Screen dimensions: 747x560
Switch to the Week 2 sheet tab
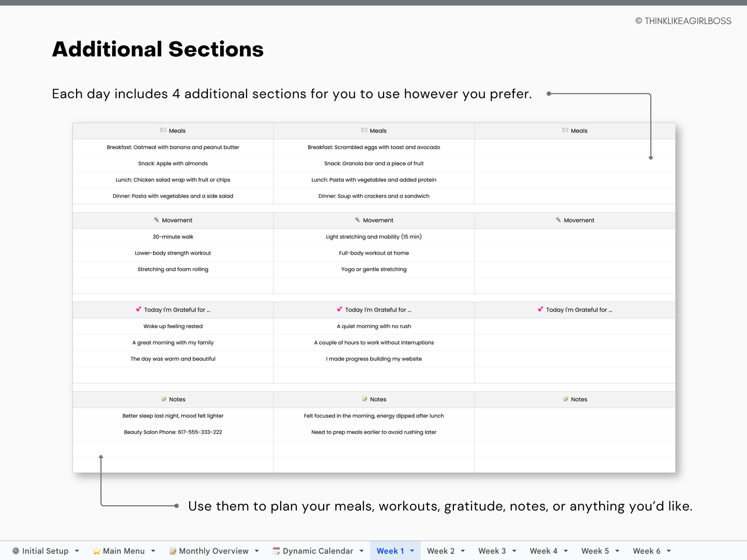tap(442, 551)
